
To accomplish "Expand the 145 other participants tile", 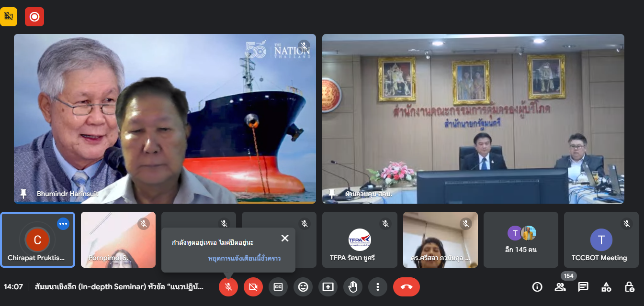I will [521, 240].
